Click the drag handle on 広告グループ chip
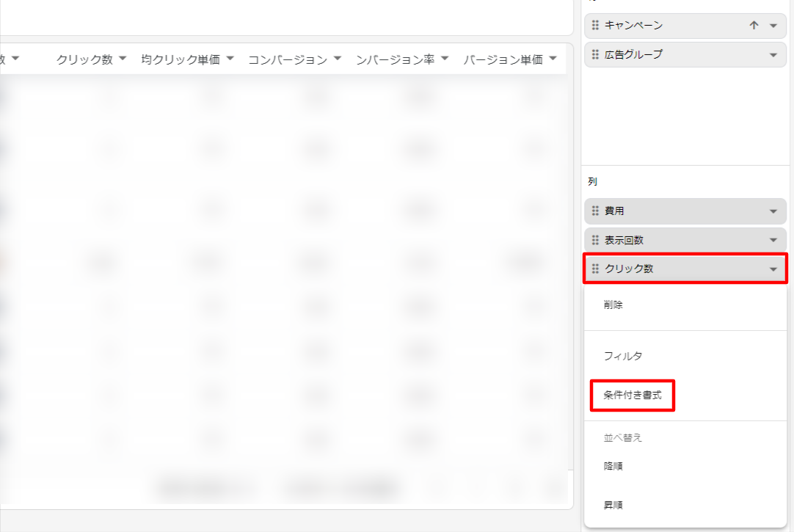 [x=595, y=55]
